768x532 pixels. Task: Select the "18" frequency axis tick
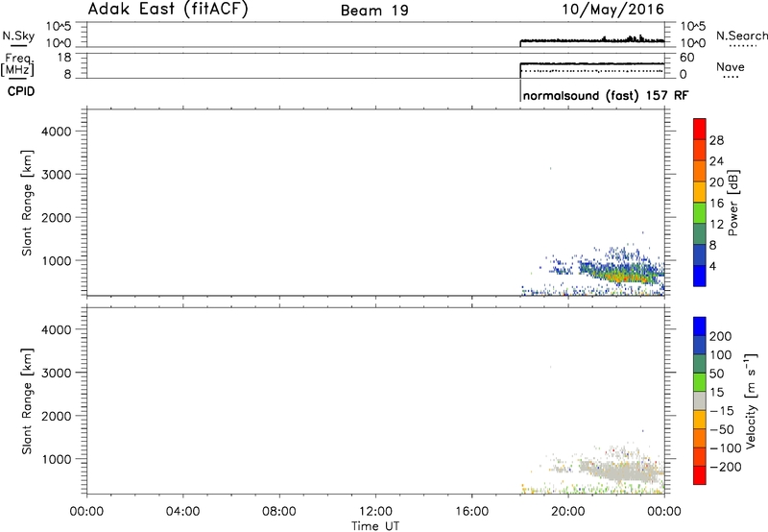tap(64, 58)
